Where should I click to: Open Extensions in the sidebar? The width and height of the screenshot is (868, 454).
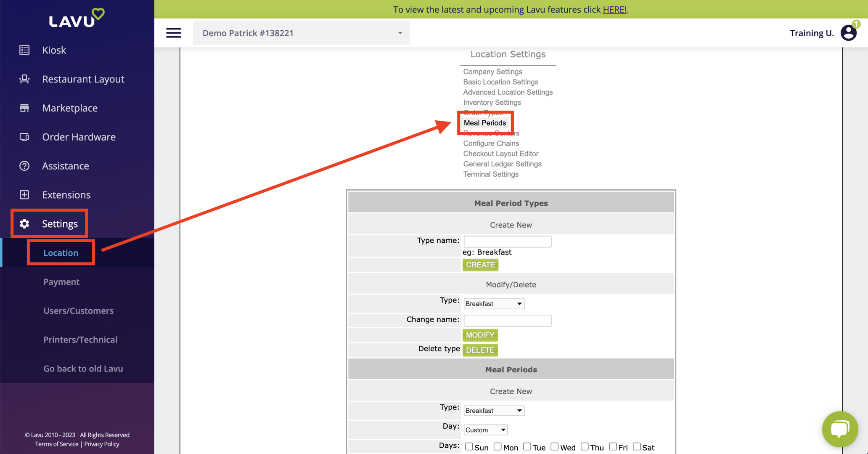tap(66, 195)
